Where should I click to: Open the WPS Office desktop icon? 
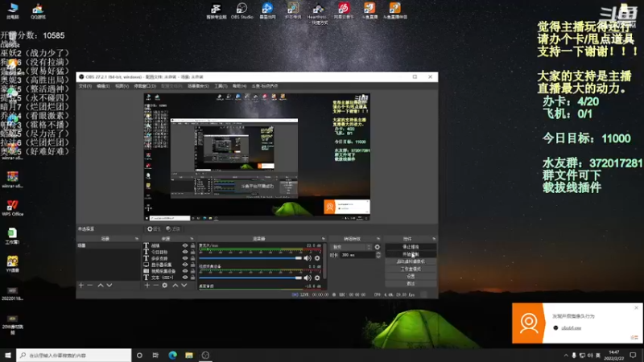(x=12, y=208)
